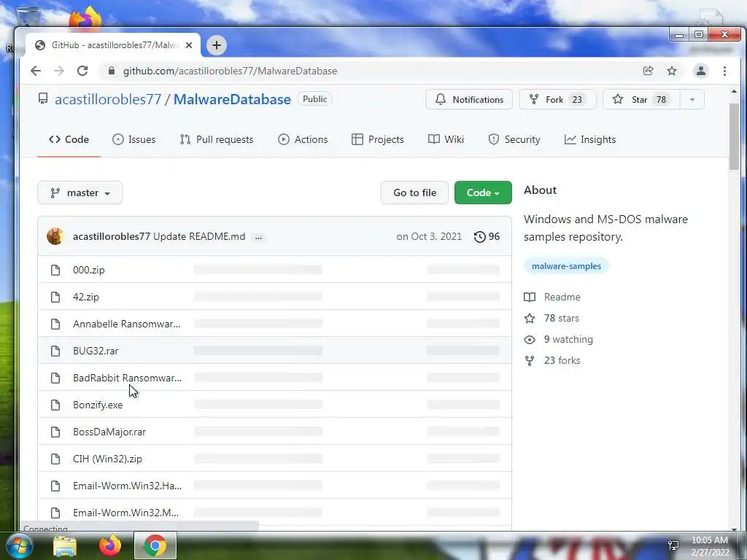Open the Chrome profile avatar
The width and height of the screenshot is (747, 560).
point(701,71)
